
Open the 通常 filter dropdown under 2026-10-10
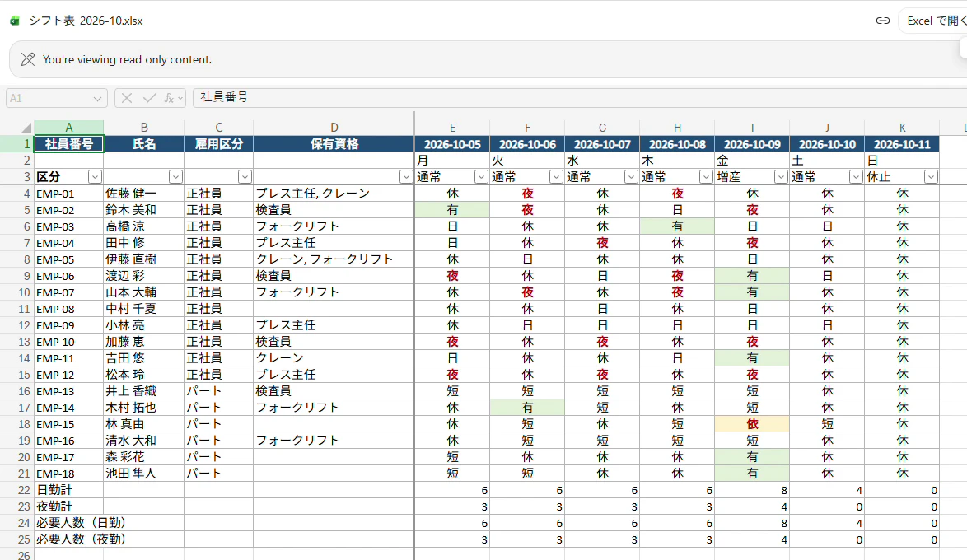[856, 177]
